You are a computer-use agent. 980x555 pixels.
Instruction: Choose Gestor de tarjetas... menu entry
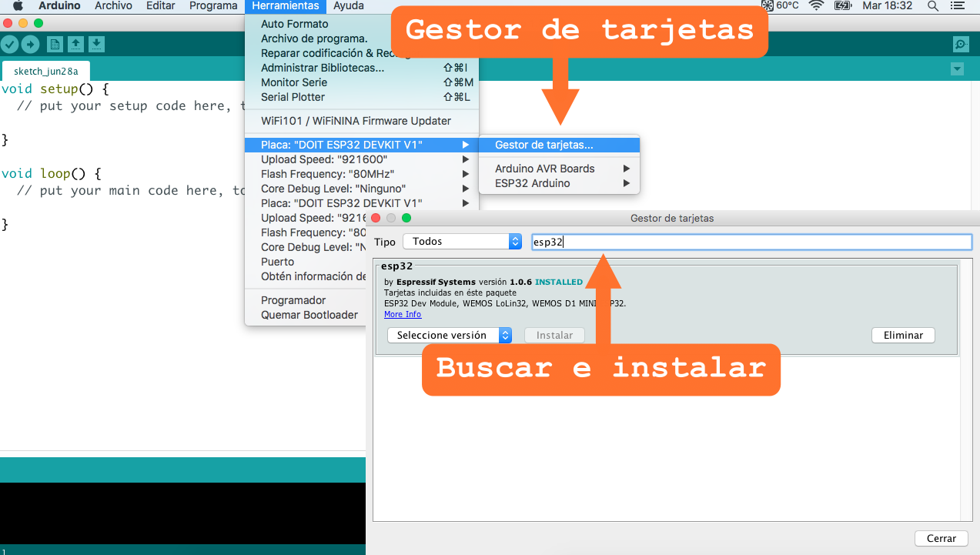point(560,145)
